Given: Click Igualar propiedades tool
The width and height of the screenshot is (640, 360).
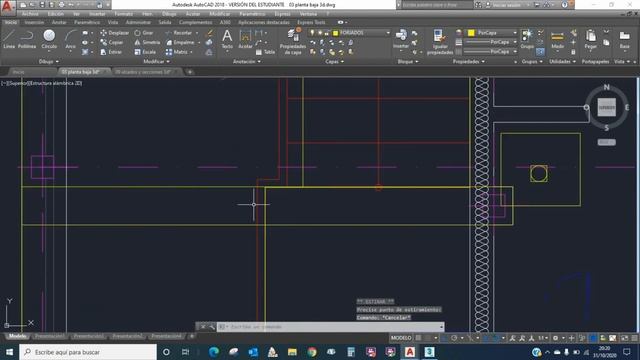Looking at the screenshot, I should point(440,42).
